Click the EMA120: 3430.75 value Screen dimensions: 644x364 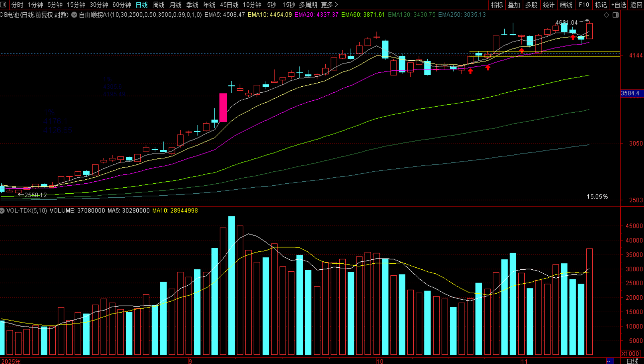[x=411, y=15]
